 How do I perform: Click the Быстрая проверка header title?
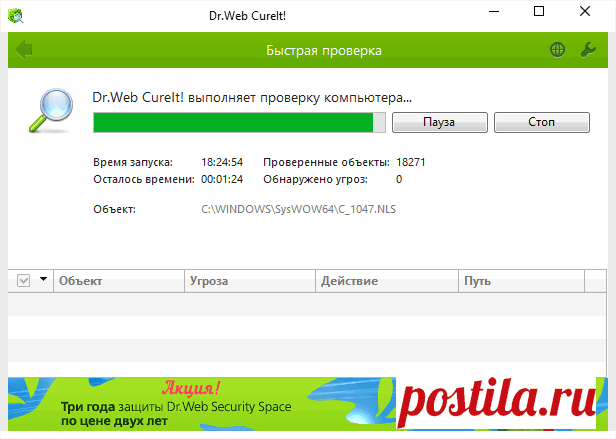[x=324, y=50]
